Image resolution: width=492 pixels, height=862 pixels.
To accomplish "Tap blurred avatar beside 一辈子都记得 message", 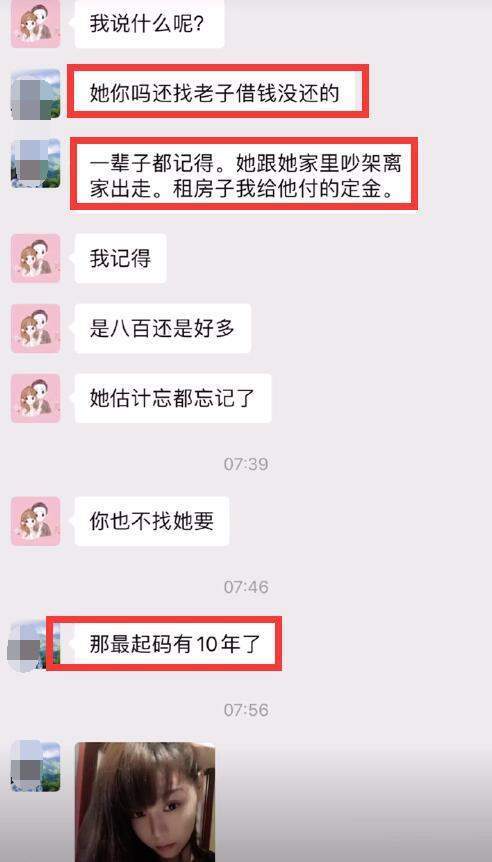I will pos(35,164).
